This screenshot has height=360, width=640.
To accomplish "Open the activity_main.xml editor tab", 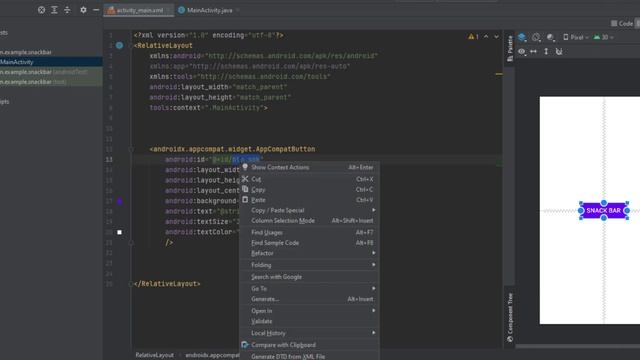I will pyautogui.click(x=139, y=10).
